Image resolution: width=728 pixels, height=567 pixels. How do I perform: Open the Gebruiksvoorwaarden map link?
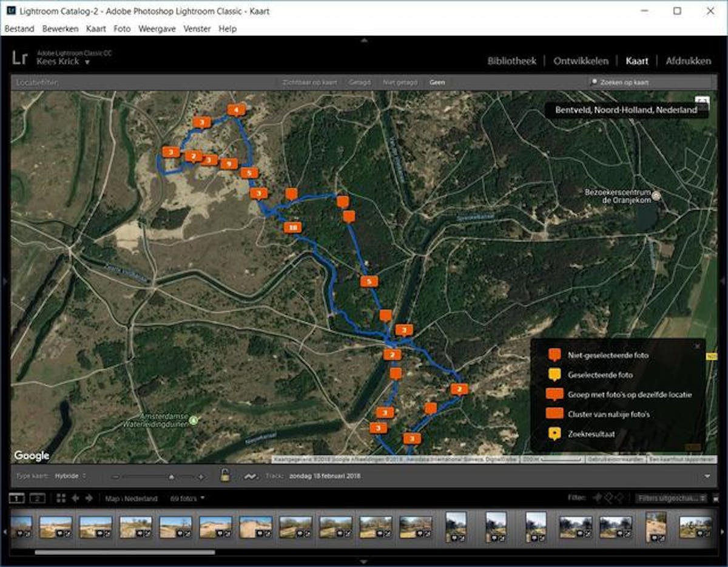616,460
